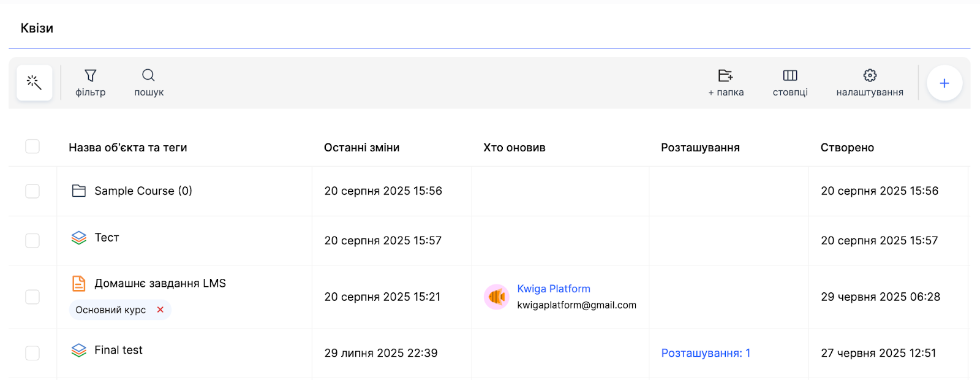Image resolution: width=980 pixels, height=380 pixels.
Task: Click the Sample Course folder icon
Action: [x=79, y=191]
